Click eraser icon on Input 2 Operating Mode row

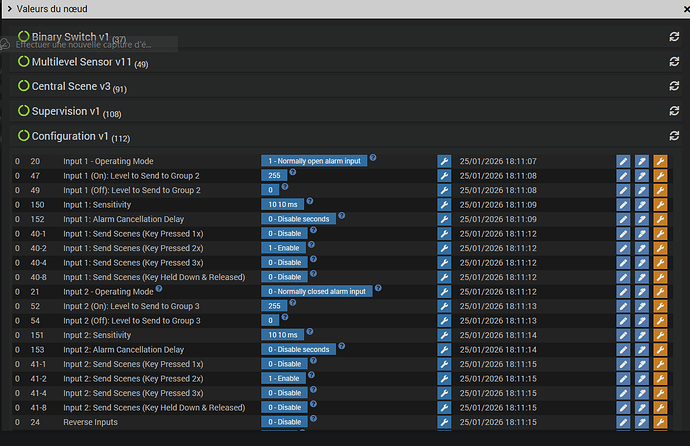point(641,291)
